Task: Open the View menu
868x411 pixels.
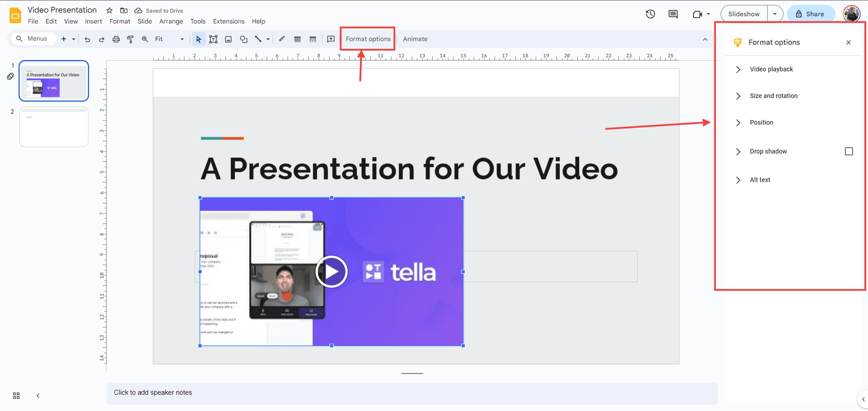Action: pyautogui.click(x=71, y=21)
